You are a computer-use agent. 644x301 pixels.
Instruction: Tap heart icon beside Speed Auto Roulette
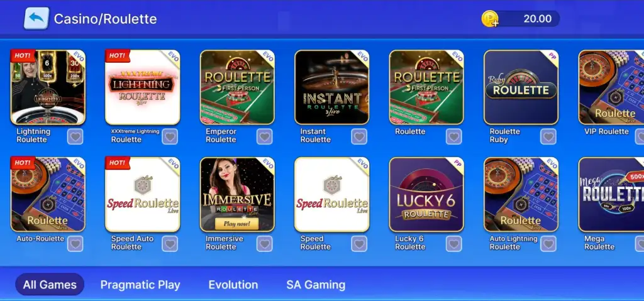[170, 244]
